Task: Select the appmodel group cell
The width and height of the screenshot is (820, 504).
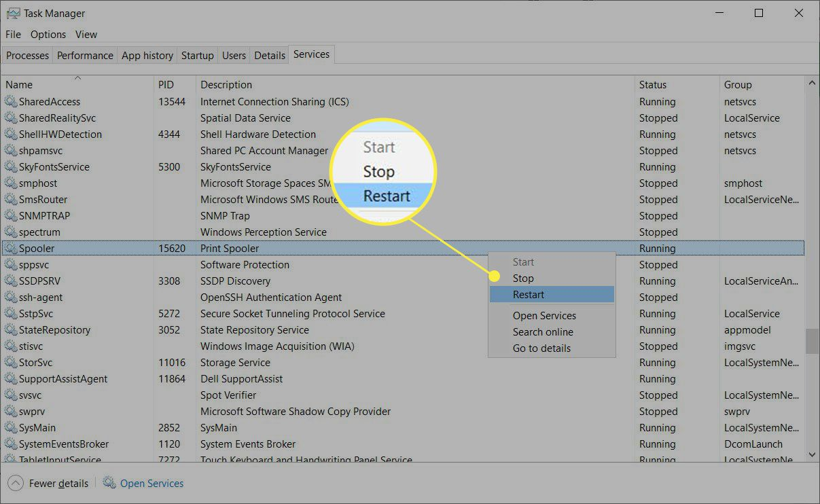Action: (747, 330)
